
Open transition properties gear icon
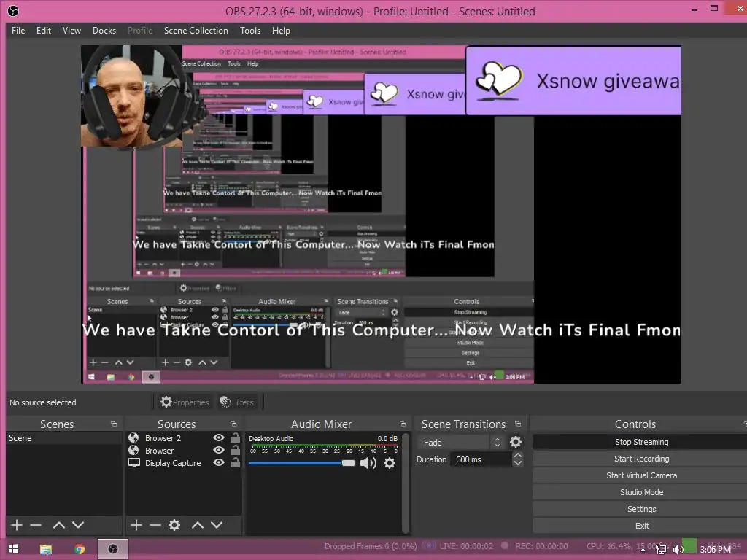click(516, 442)
